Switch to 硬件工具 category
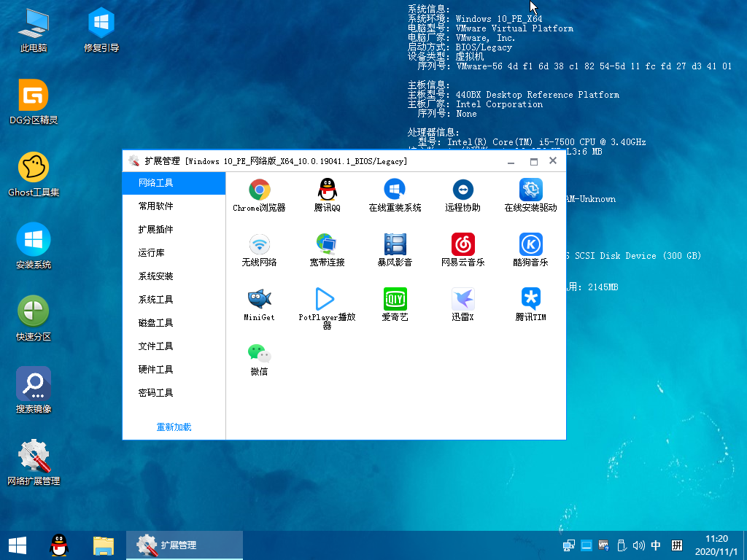This screenshot has height=560, width=747. 174,370
